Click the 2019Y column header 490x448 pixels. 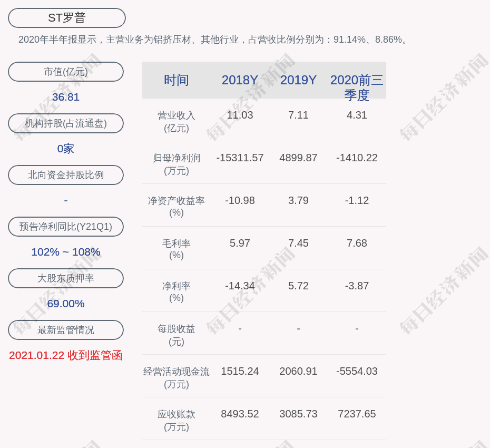(298, 80)
